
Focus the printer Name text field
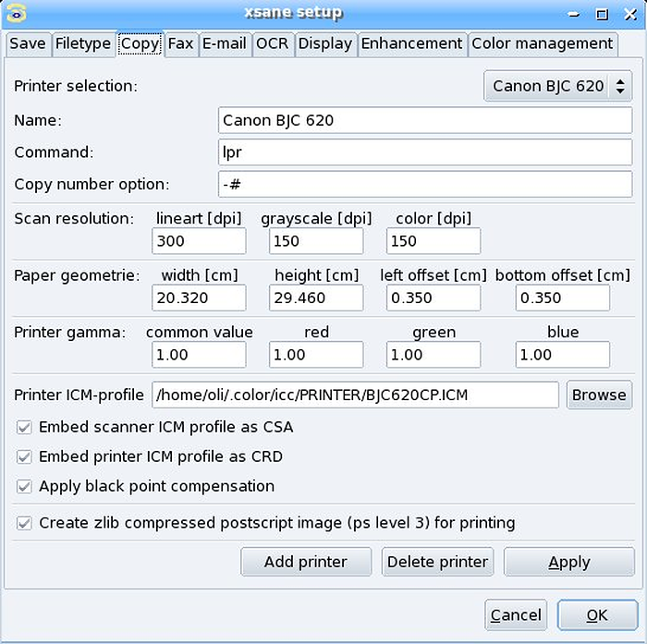click(x=425, y=120)
